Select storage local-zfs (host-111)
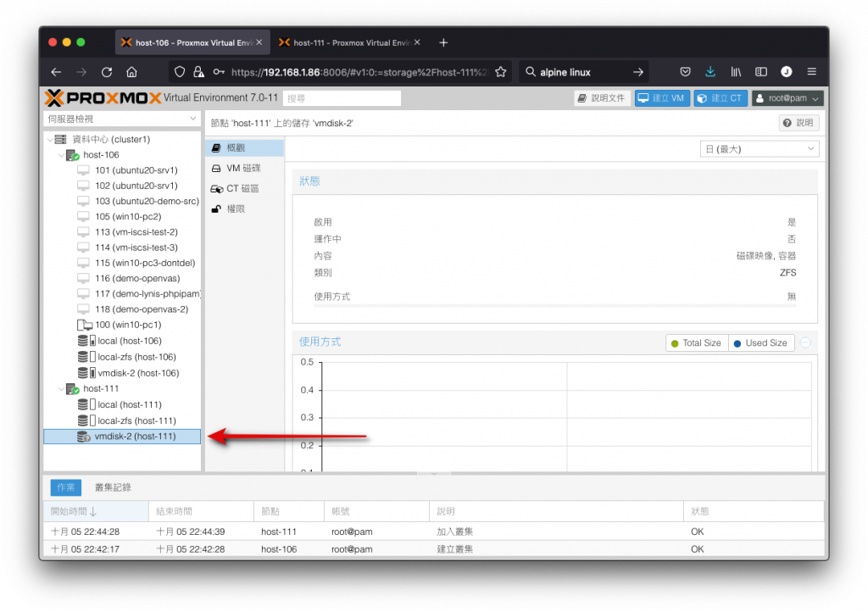The height and width of the screenshot is (612, 868). tap(136, 421)
